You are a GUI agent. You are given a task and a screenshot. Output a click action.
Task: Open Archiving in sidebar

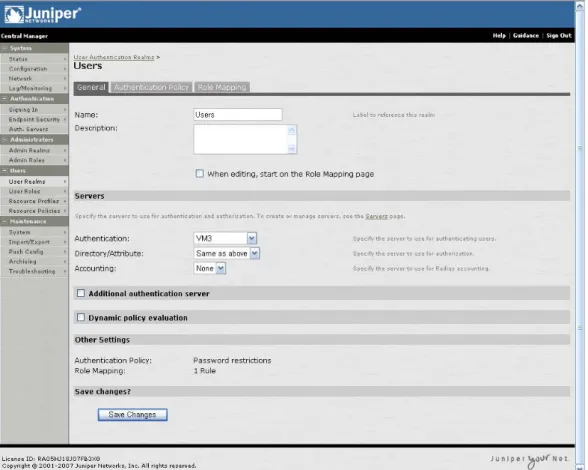click(x=34, y=261)
